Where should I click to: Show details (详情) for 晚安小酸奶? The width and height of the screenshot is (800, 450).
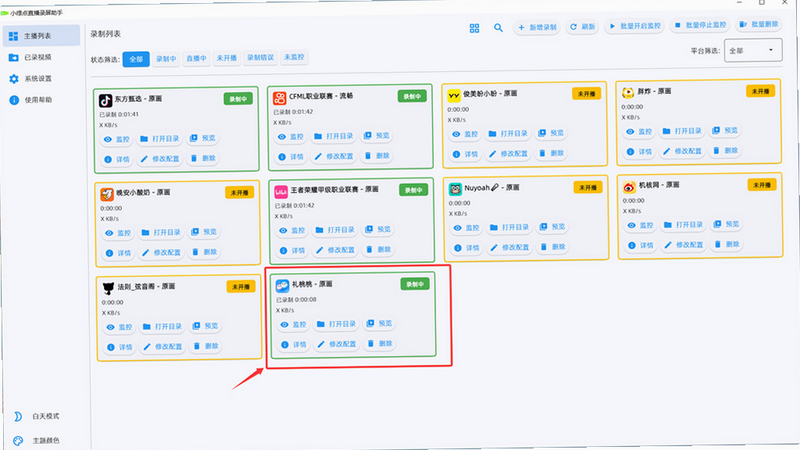click(x=118, y=253)
